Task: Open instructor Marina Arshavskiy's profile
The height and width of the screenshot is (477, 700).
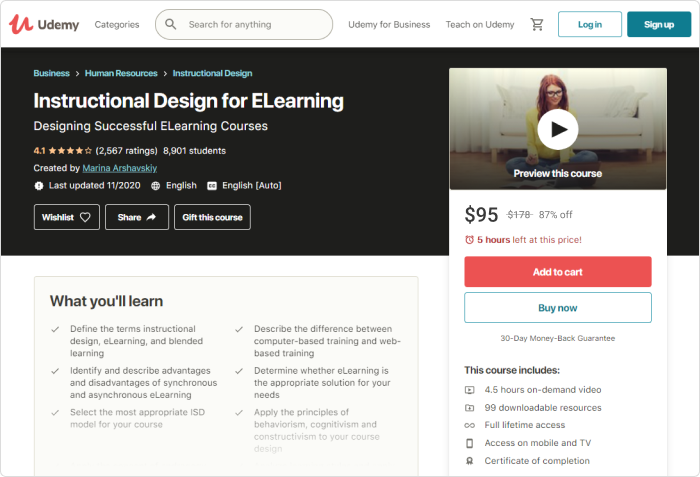Action: click(120, 168)
